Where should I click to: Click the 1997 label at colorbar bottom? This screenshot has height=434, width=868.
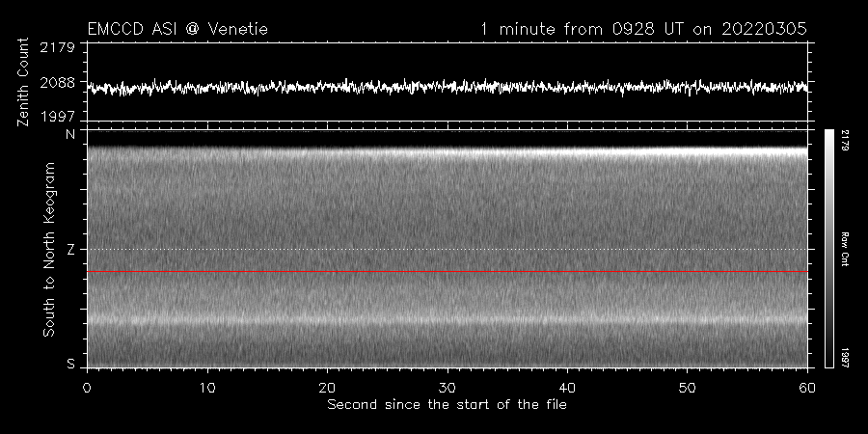click(844, 357)
